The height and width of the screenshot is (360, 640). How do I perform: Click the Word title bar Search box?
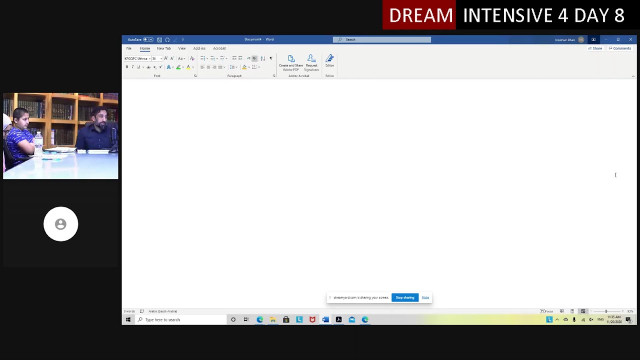tap(382, 40)
